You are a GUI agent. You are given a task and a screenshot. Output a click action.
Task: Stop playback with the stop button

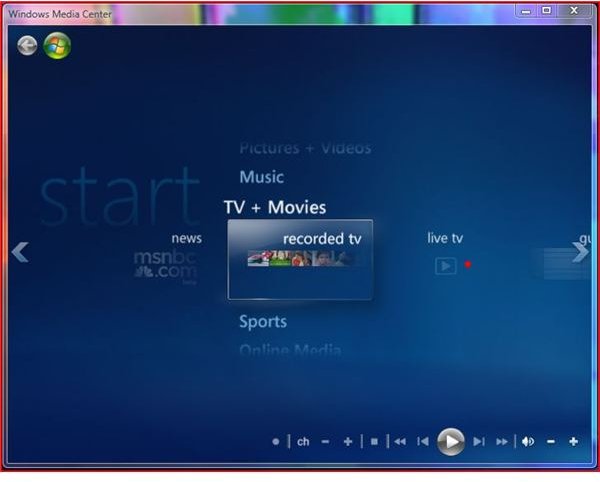[374, 442]
